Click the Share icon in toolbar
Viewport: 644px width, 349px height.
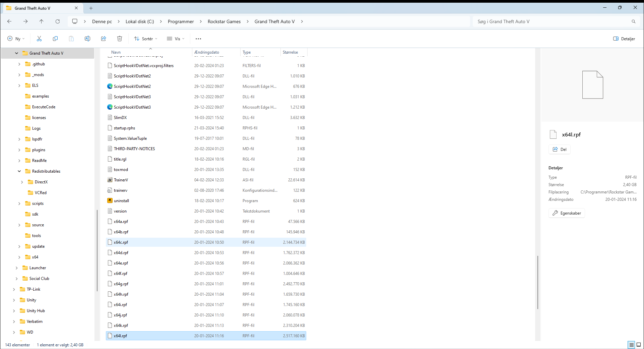pyautogui.click(x=104, y=39)
